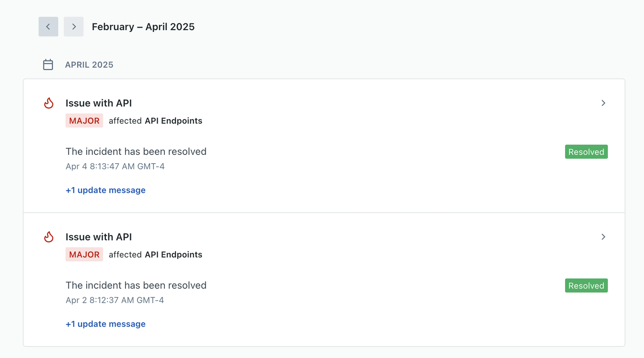This screenshot has width=644, height=358.
Task: Expand the Apr 4 incident using its chevron
Action: point(603,103)
